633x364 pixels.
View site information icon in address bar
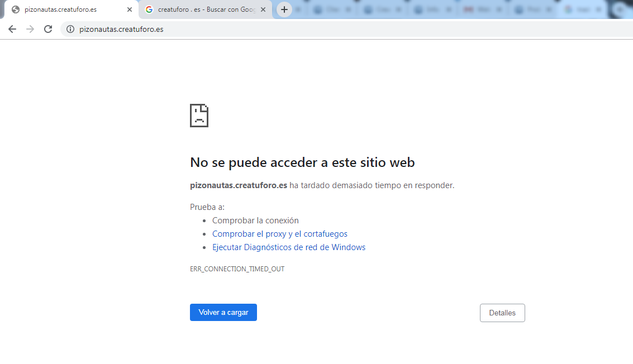click(x=70, y=29)
